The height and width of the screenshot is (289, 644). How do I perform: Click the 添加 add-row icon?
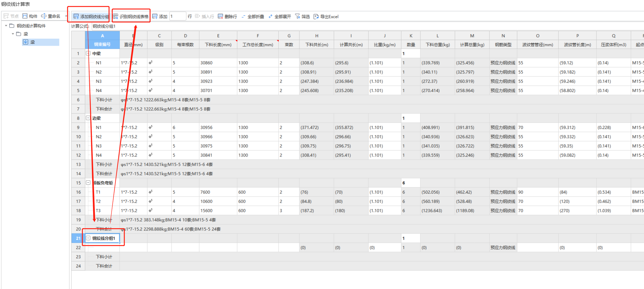(155, 16)
